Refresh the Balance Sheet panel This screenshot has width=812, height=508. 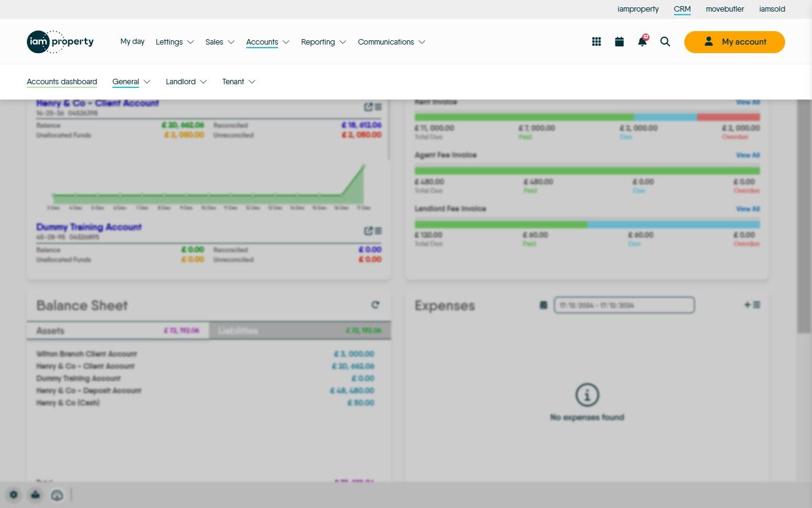(x=375, y=305)
